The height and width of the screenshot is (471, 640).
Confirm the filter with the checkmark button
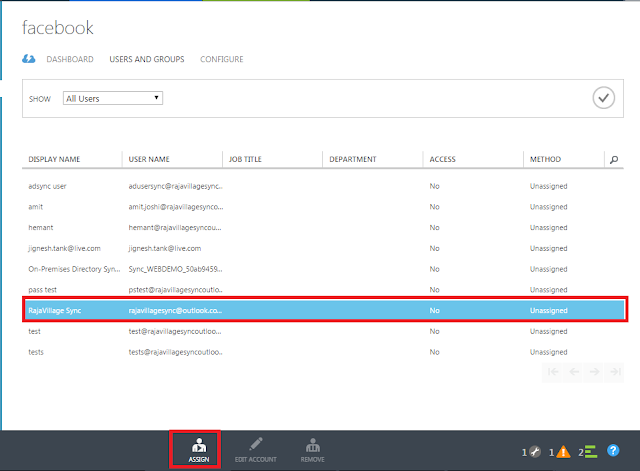point(603,98)
